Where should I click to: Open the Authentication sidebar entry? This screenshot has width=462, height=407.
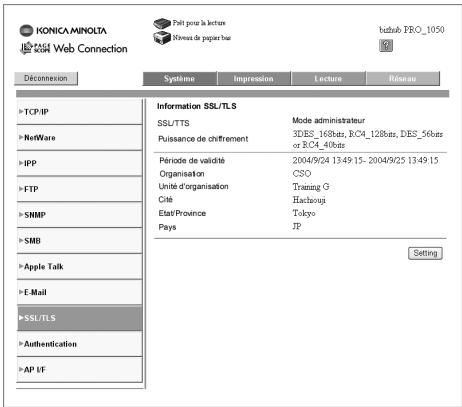click(79, 344)
